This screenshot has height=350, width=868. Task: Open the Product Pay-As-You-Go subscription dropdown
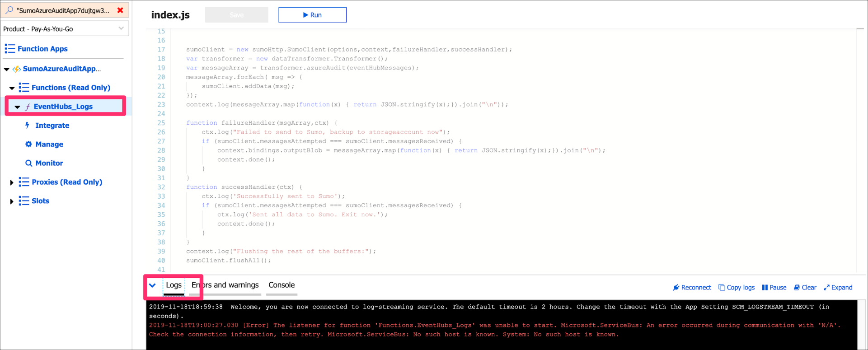point(64,29)
